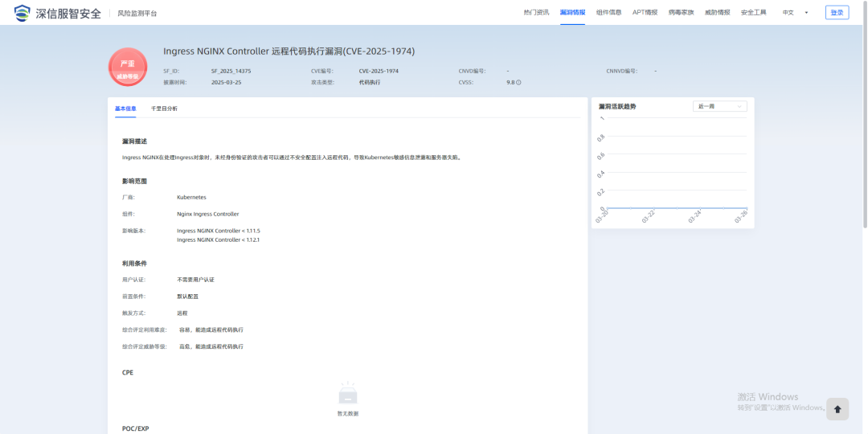868x434 pixels.
Task: Open the 漏洞情报 menu
Action: (572, 13)
